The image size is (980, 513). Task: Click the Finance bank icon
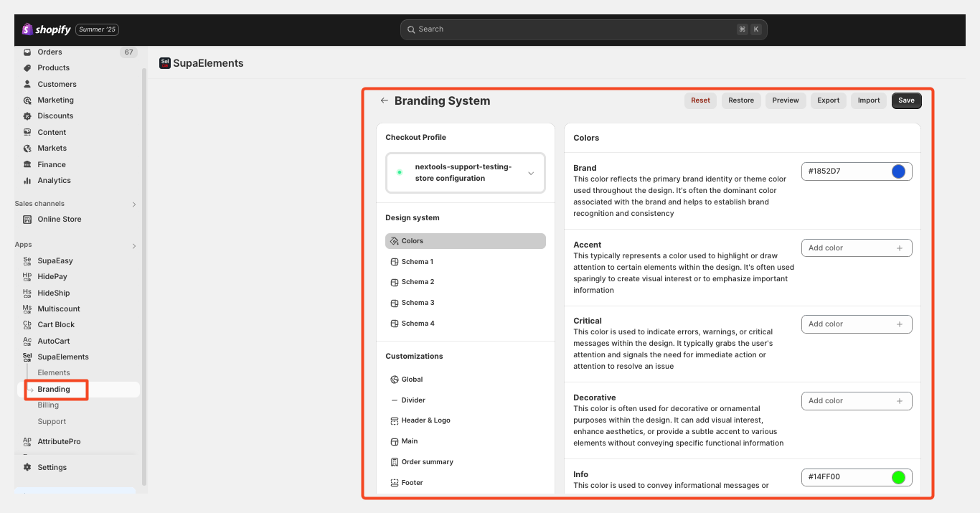[x=27, y=164]
